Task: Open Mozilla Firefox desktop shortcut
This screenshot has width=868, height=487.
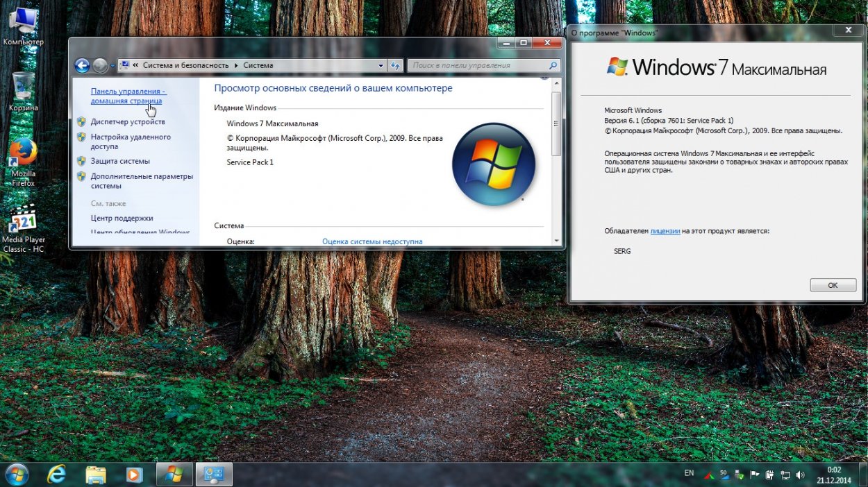Action: pos(23,153)
